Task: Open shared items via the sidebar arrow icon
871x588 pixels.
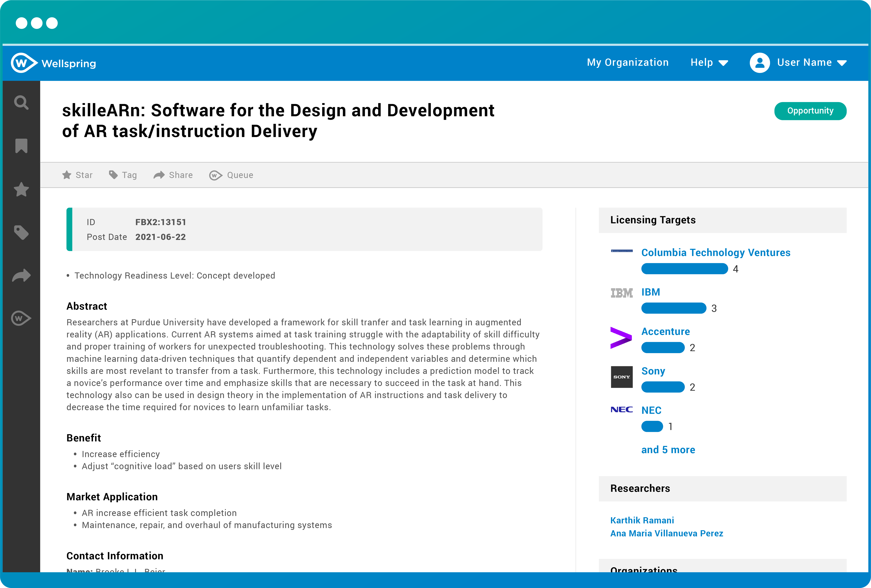Action: click(21, 275)
